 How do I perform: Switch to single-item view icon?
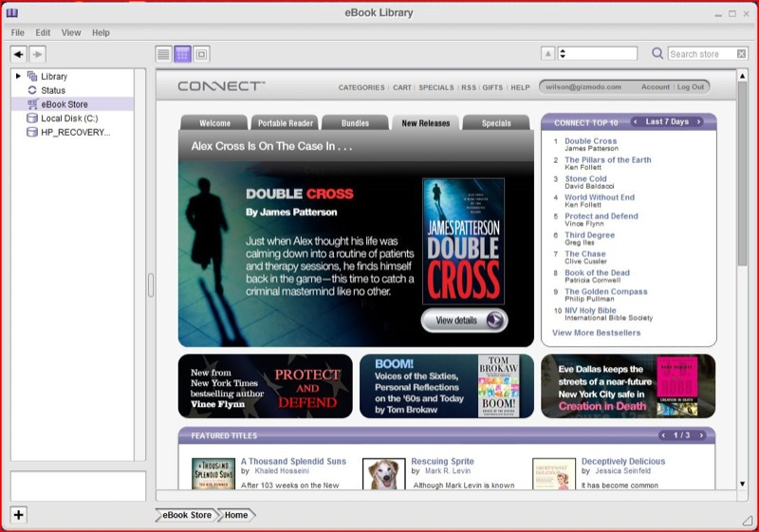pos(201,54)
